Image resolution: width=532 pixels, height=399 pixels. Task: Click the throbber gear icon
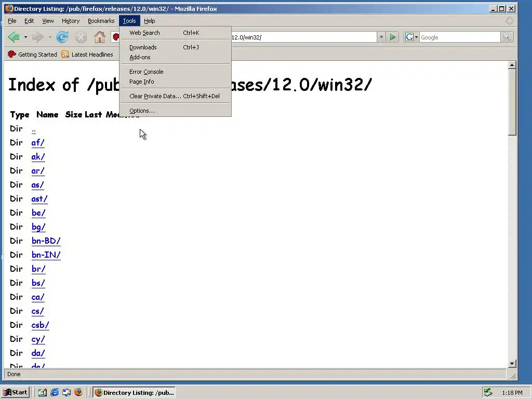click(x=509, y=21)
